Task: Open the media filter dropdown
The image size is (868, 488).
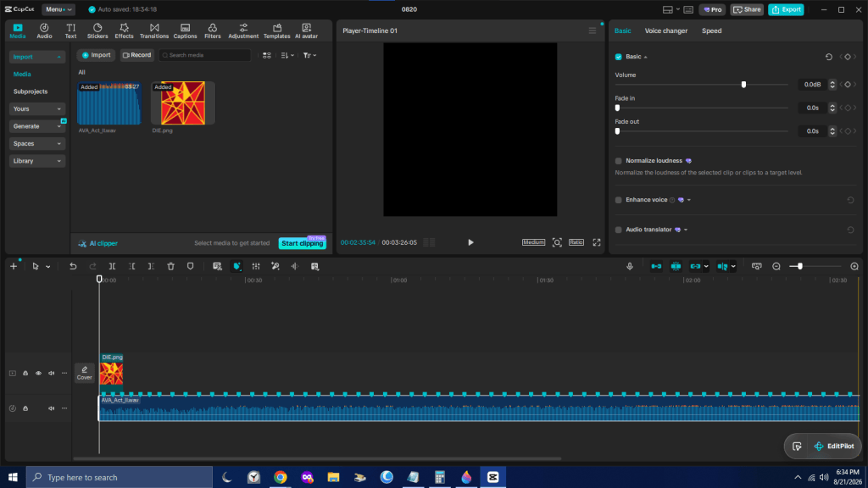Action: [310, 55]
